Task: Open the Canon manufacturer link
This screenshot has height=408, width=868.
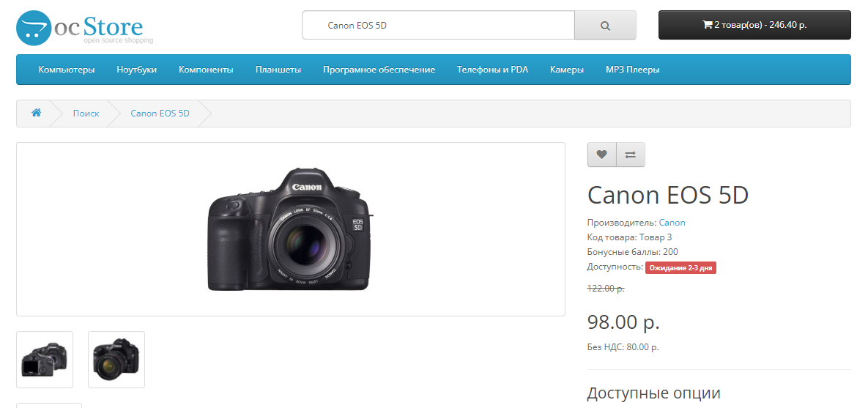Action: pos(672,223)
